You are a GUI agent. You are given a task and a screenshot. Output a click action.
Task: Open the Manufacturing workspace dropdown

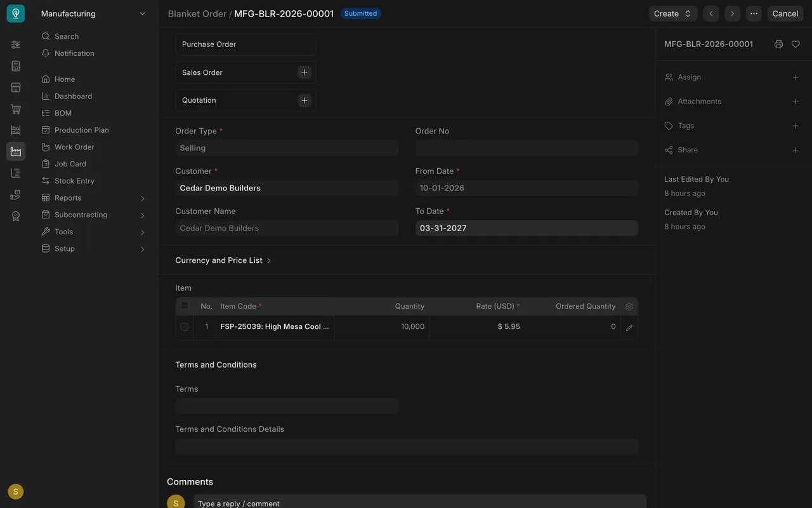click(x=93, y=13)
